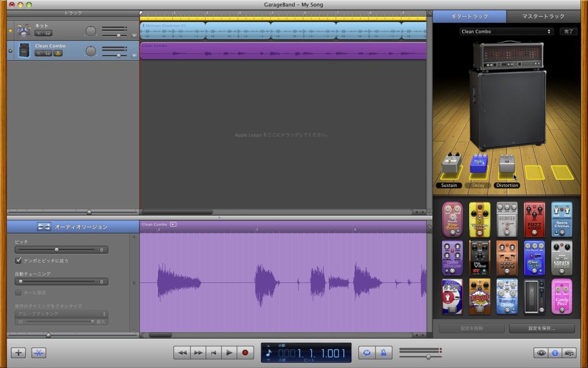Switch to the ギタートラック tab
588x368 pixels.
tap(470, 17)
